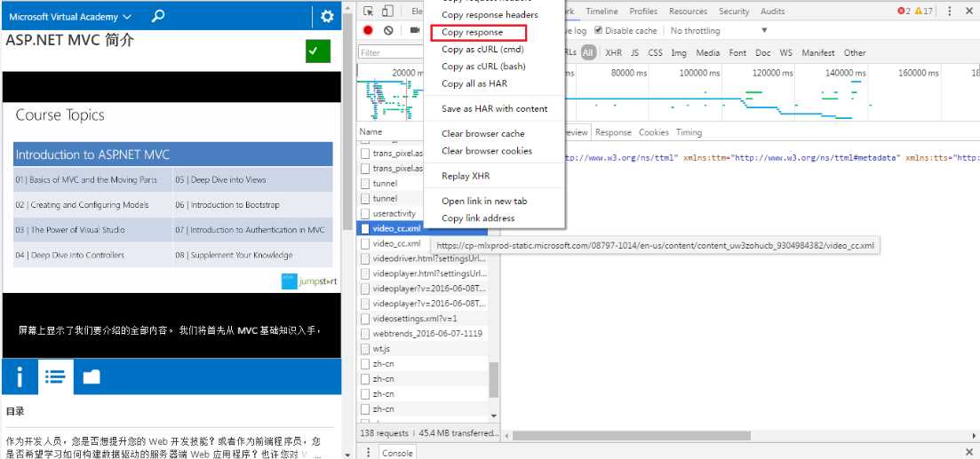Click the jumpstart logo on slide
This screenshot has width=980, height=459.
click(309, 281)
